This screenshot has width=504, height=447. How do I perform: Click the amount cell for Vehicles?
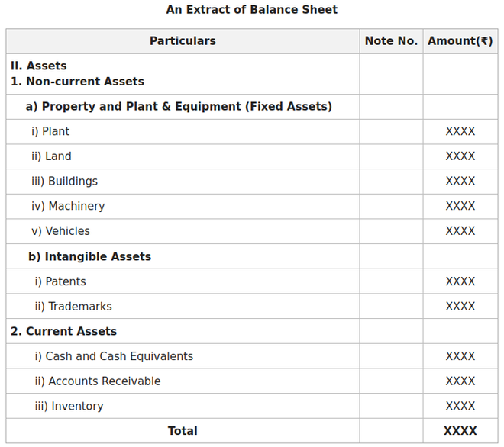[x=460, y=231]
